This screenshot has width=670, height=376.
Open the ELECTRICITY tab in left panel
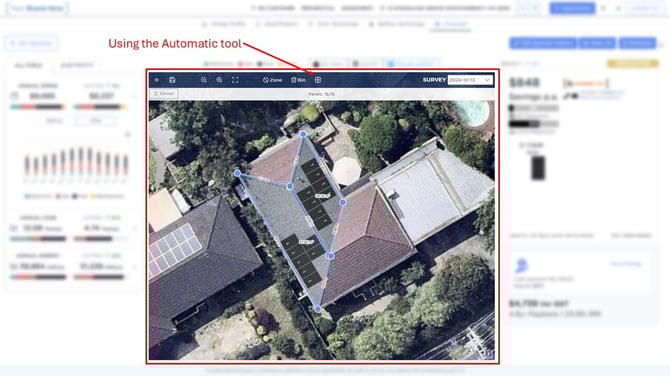pyautogui.click(x=77, y=65)
